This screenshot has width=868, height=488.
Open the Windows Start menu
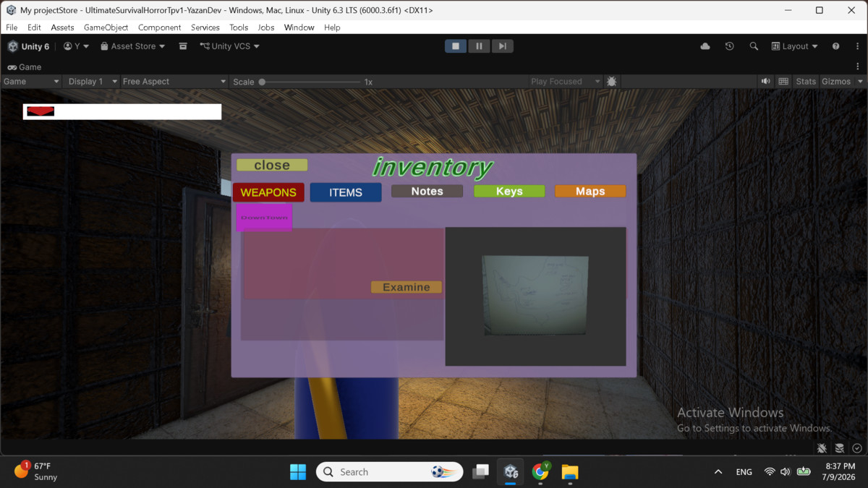pyautogui.click(x=298, y=472)
